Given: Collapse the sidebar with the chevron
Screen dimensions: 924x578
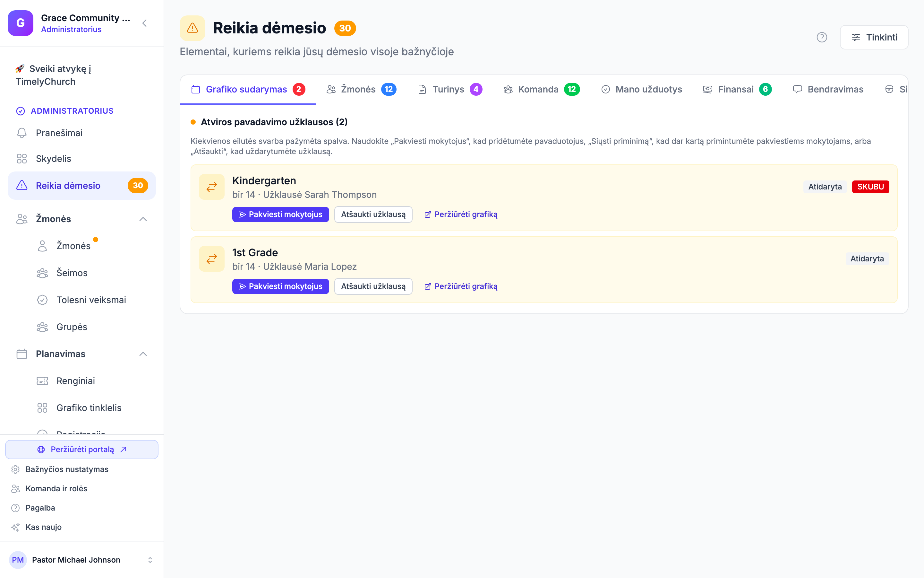Looking at the screenshot, I should click(x=145, y=23).
